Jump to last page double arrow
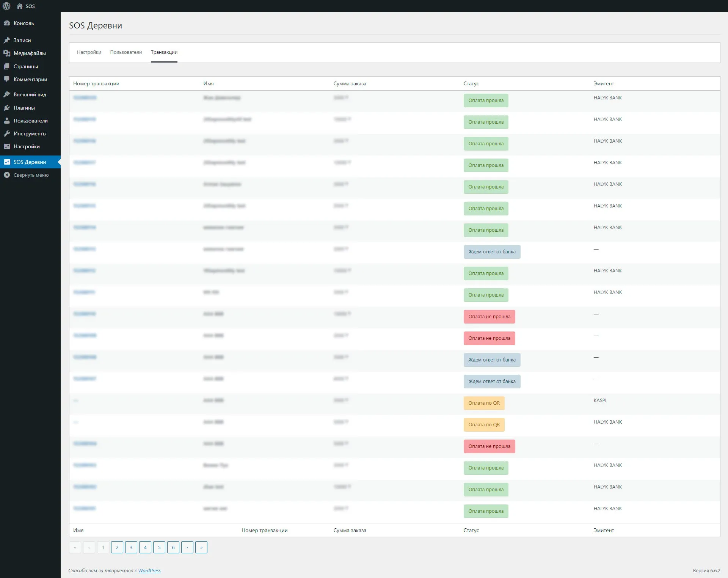728x578 pixels. [201, 547]
